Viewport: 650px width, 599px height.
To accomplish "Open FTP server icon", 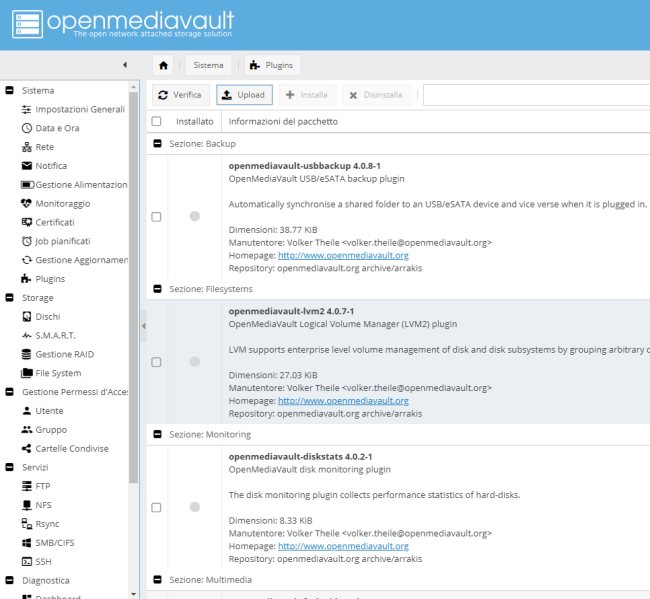I will [27, 486].
